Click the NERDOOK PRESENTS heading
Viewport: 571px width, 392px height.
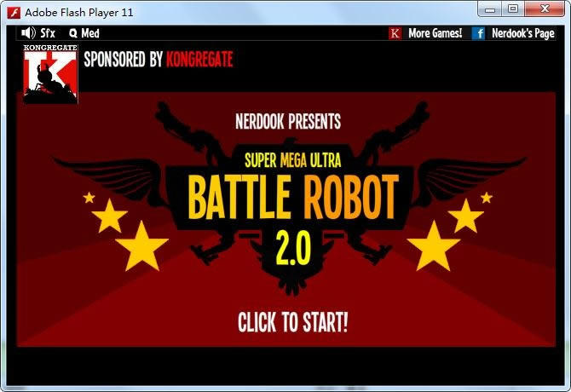[288, 121]
